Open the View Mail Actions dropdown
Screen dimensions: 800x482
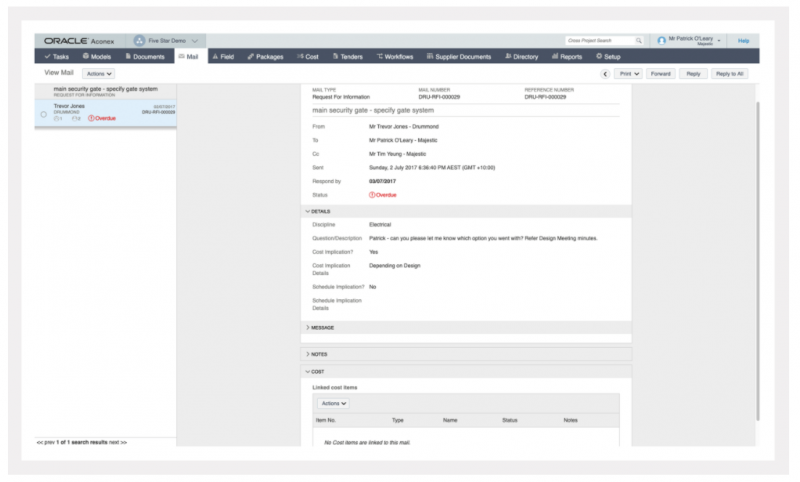click(x=98, y=74)
